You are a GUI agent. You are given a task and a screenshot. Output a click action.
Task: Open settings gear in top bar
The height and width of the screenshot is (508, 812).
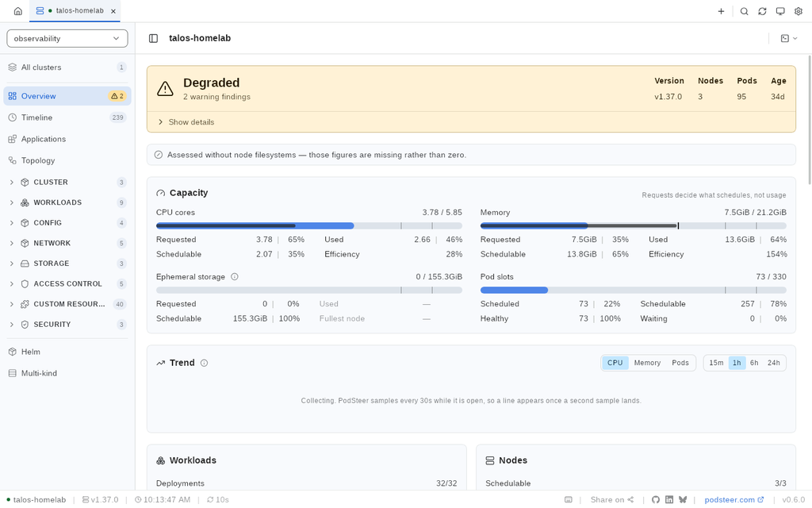[x=799, y=11]
